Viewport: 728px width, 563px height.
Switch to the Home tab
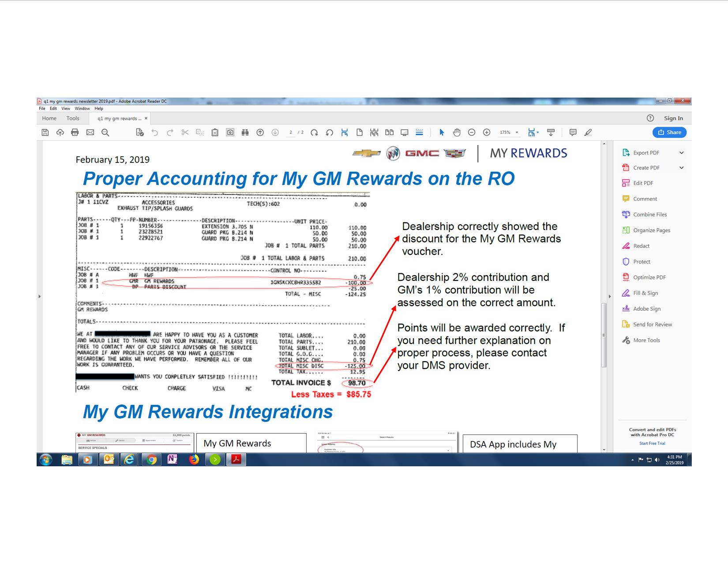click(x=49, y=118)
